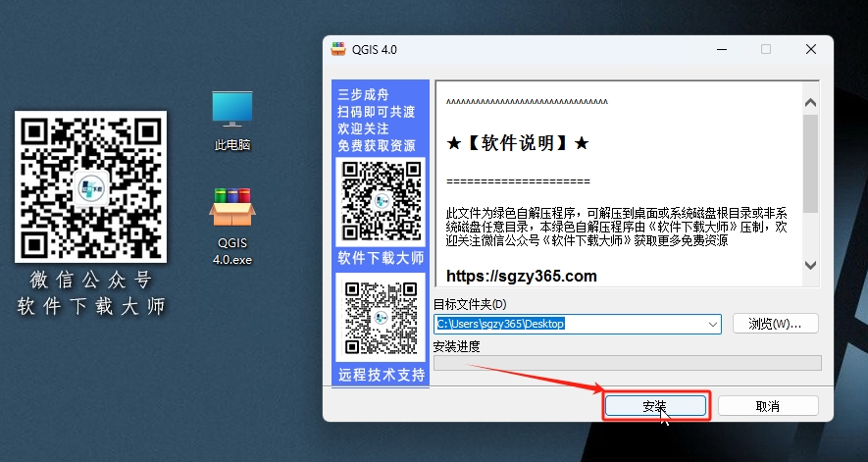The width and height of the screenshot is (868, 462).
Task: Click the QR code above 远程技术支持
Action: pos(381,318)
